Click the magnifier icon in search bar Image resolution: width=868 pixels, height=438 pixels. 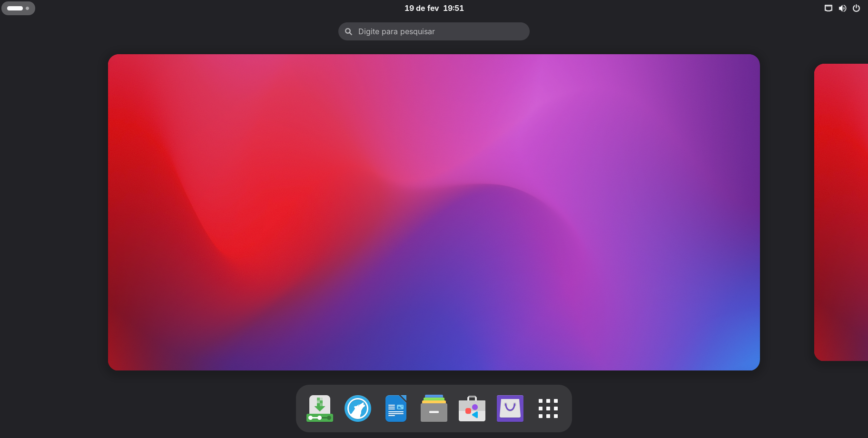pos(349,31)
